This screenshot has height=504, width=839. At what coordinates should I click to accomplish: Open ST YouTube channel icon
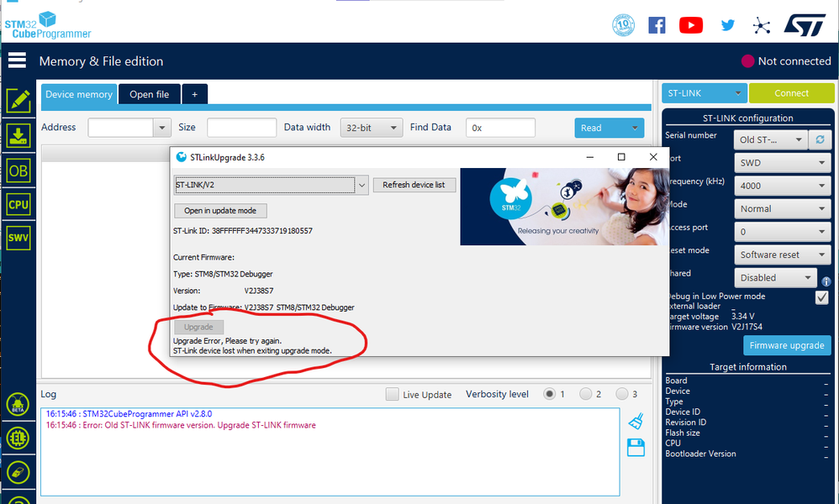click(x=691, y=25)
